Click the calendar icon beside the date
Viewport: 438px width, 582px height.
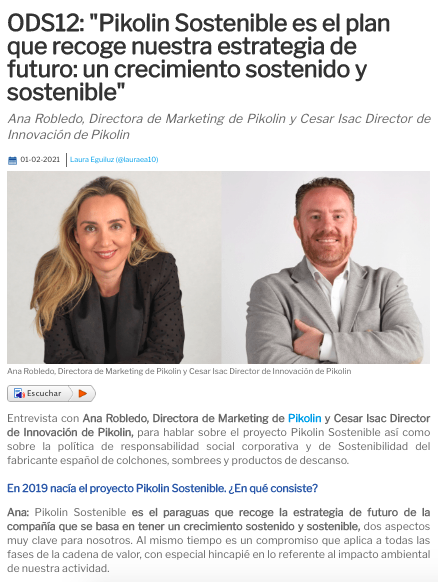tap(12, 160)
